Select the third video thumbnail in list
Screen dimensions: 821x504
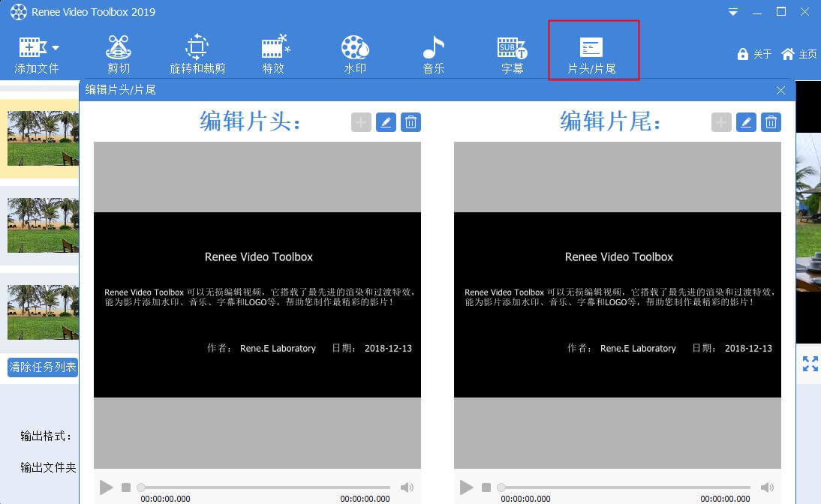click(x=43, y=312)
